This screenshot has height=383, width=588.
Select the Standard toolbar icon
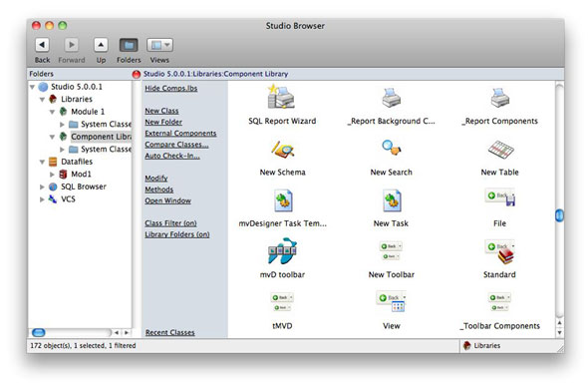tap(500, 251)
